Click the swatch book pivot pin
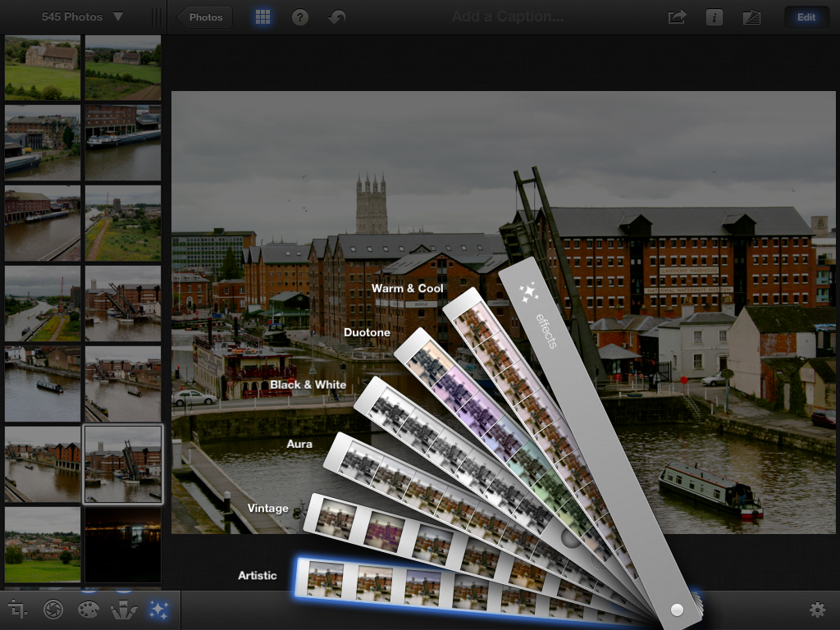The width and height of the screenshot is (840, 630). click(677, 609)
